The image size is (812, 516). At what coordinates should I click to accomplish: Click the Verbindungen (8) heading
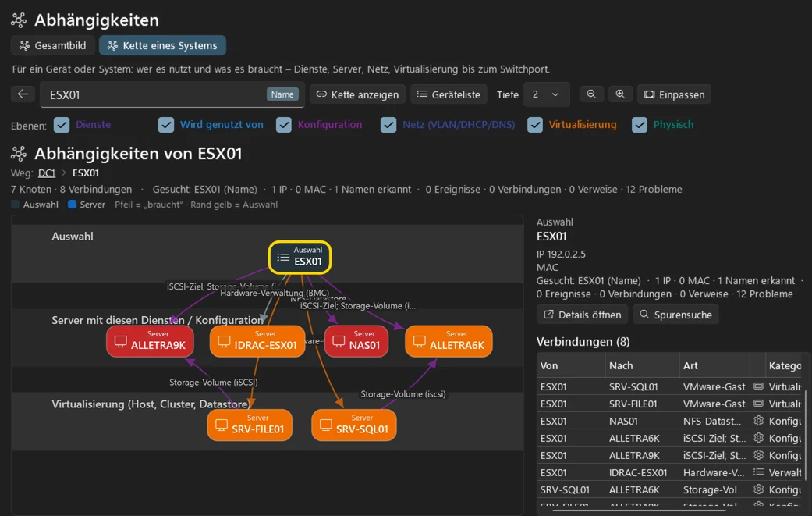pos(583,342)
